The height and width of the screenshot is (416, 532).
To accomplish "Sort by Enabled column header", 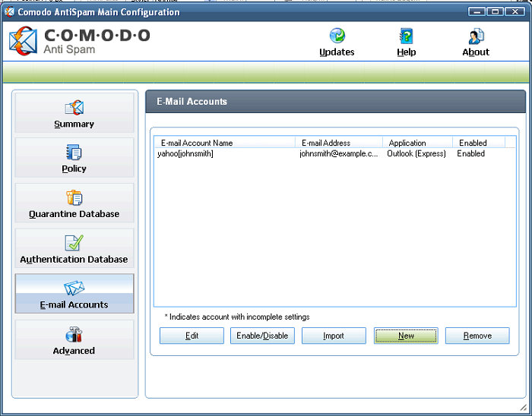I will (479, 143).
